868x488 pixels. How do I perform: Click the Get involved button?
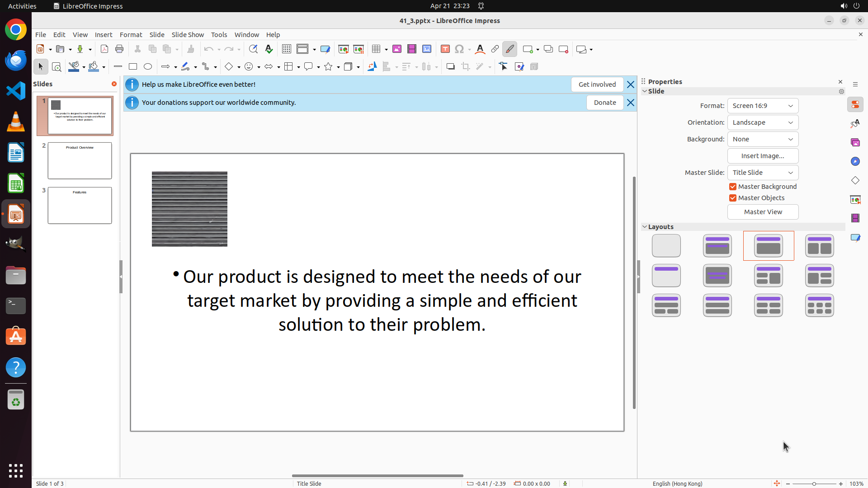click(597, 84)
